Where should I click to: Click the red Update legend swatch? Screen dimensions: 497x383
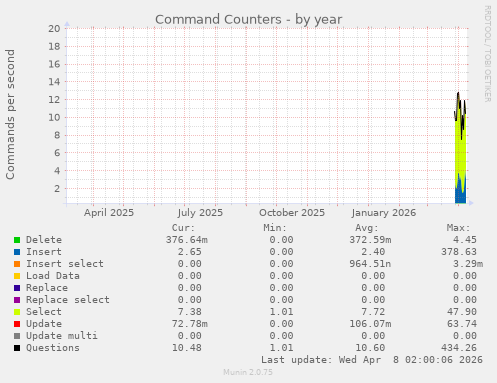(17, 324)
